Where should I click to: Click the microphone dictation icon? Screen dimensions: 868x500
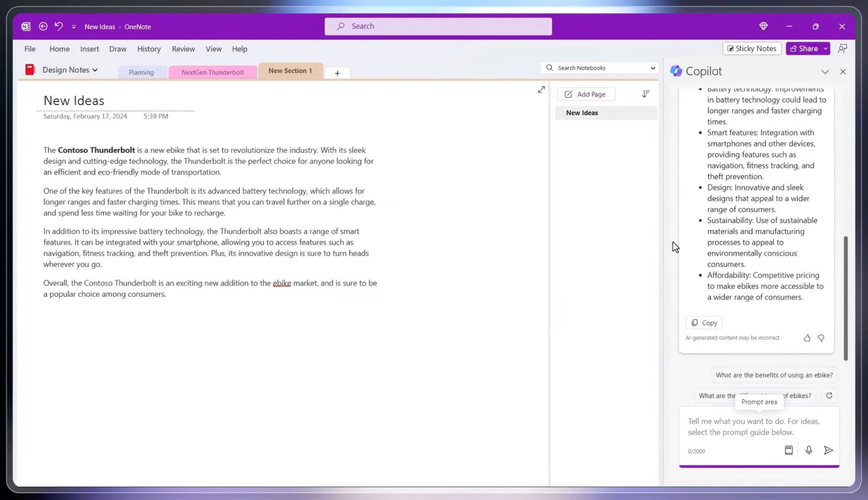(x=809, y=450)
